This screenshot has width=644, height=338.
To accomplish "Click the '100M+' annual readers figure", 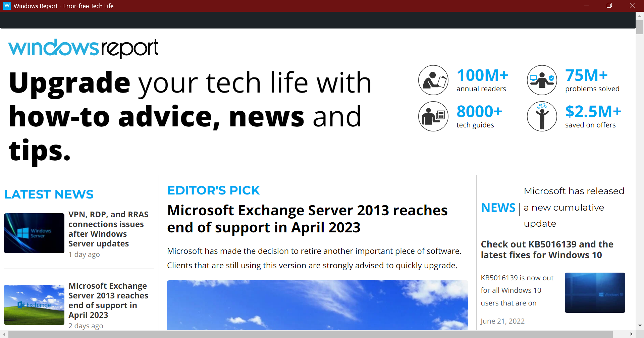I will pos(482,75).
